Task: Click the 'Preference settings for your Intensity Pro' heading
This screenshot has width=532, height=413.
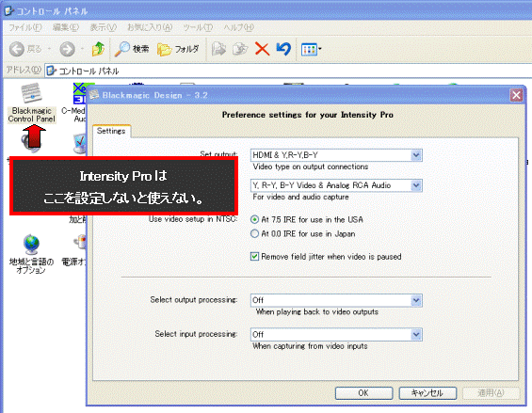Action: (307, 115)
